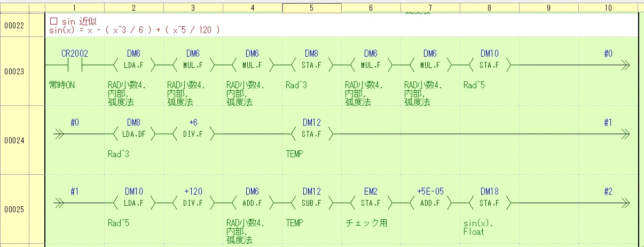The image size is (644, 247).
Task: Click the 'TEMP' comment under DM12 SUB.F
Action: pyautogui.click(x=294, y=222)
